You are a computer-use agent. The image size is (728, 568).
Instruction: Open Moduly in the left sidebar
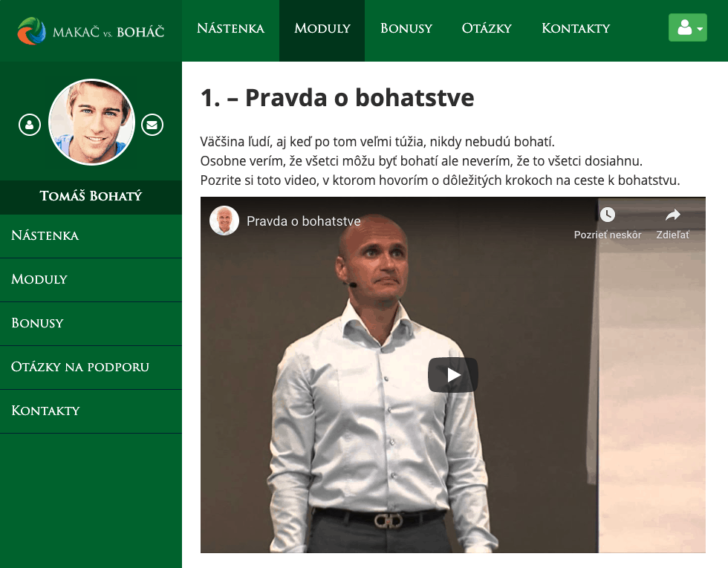point(91,280)
